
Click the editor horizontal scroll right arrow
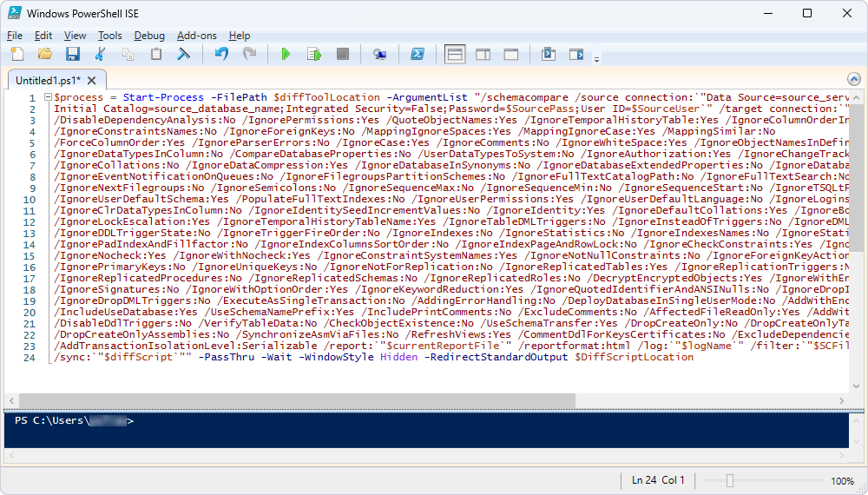click(841, 400)
